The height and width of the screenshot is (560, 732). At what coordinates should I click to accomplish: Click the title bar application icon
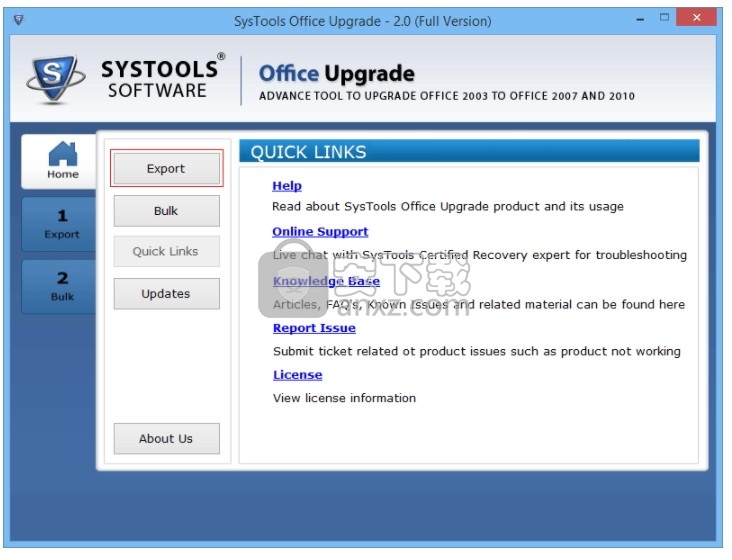(18, 20)
